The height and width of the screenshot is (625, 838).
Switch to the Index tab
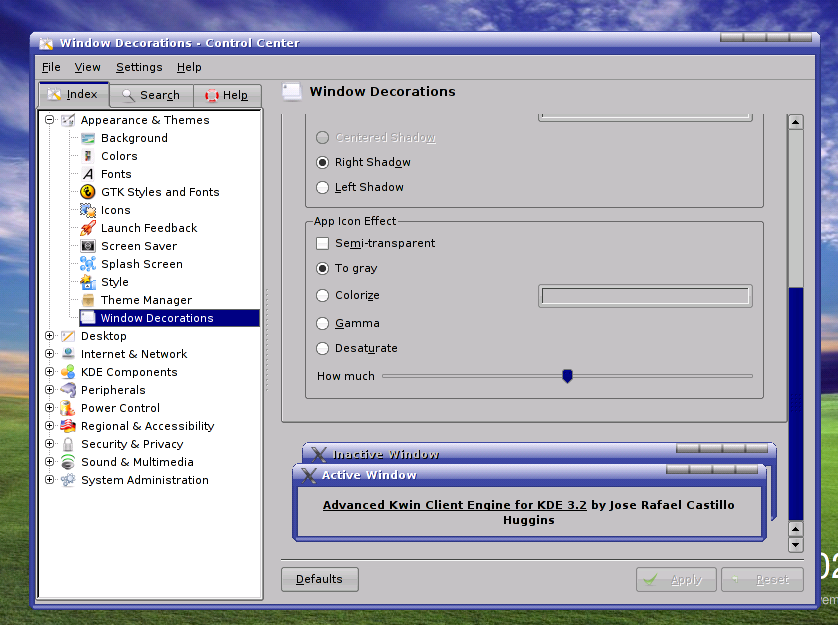74,95
